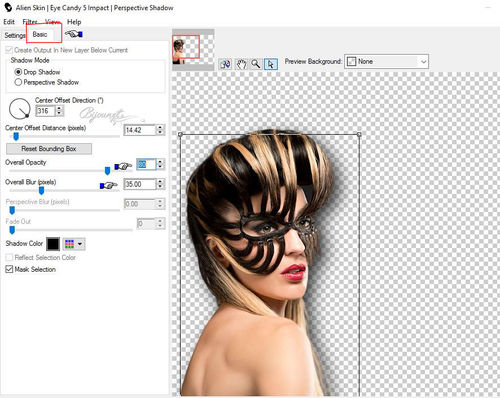Click the navigator preview thumbnail
The image size is (500, 398).
[x=193, y=49]
